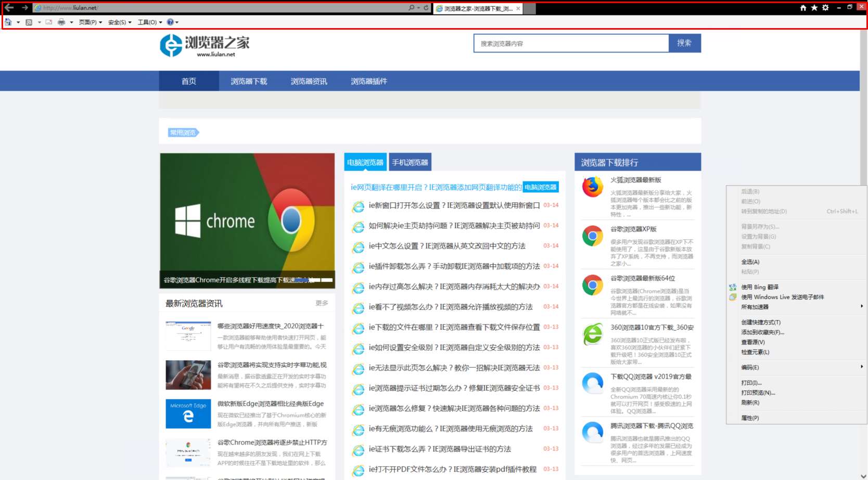Viewport: 868px width, 480px height.
Task: Click the 浏览器之家 site logo
Action: [x=205, y=46]
